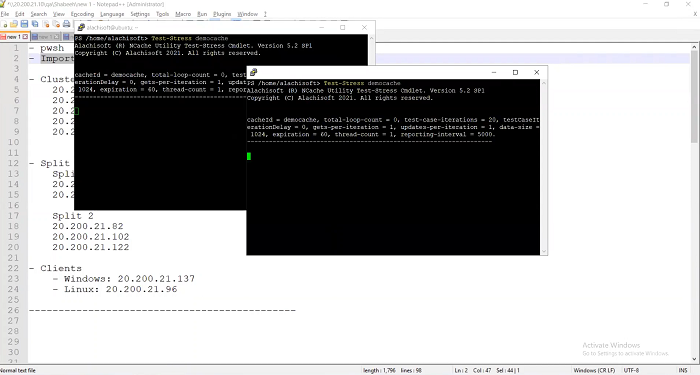
Task: Click line 1 text 'pwsh'
Action: 52,48
